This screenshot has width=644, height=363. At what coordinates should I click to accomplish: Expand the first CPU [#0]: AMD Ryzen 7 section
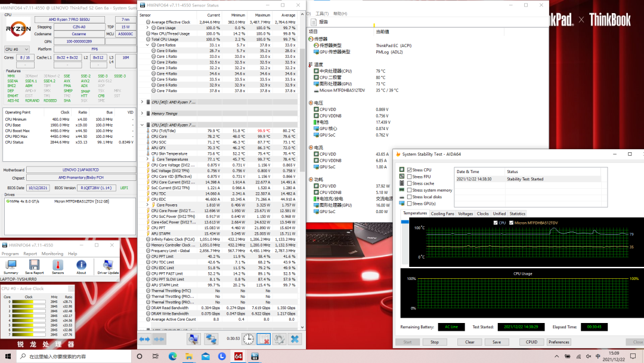click(142, 102)
